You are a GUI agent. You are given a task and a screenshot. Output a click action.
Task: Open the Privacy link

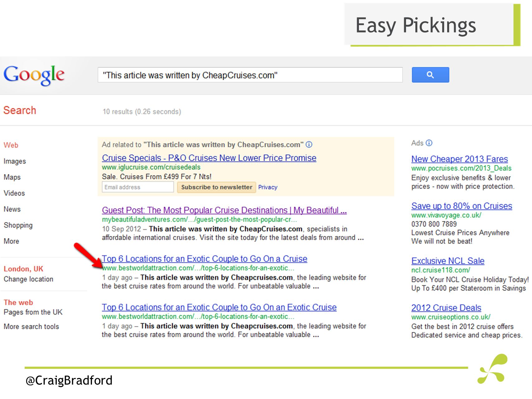pos(268,187)
